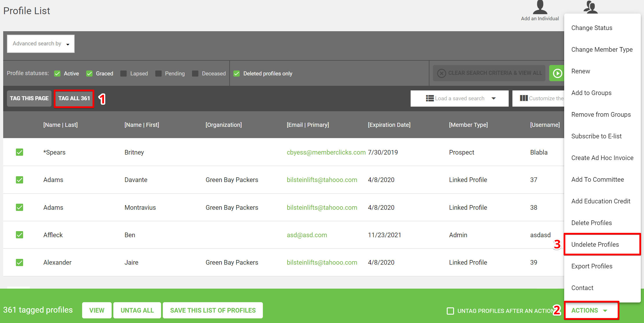Click the circled X clear criteria icon
Screen dimensions: 644x323
442,73
